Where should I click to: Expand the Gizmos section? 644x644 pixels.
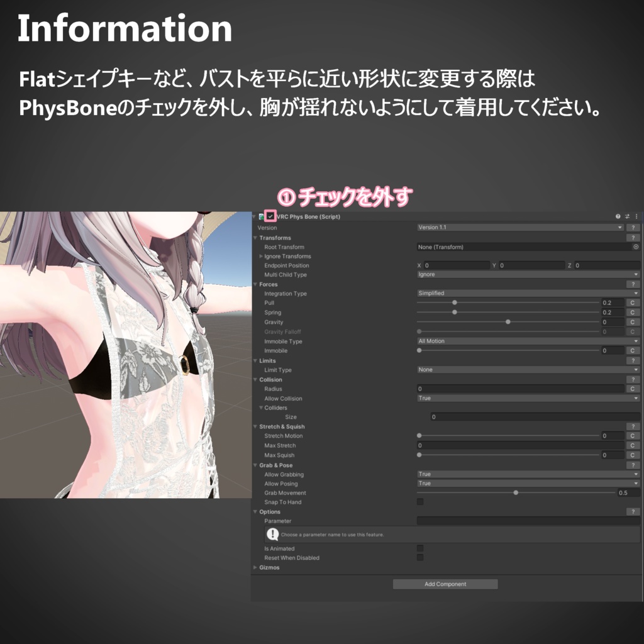(x=255, y=567)
